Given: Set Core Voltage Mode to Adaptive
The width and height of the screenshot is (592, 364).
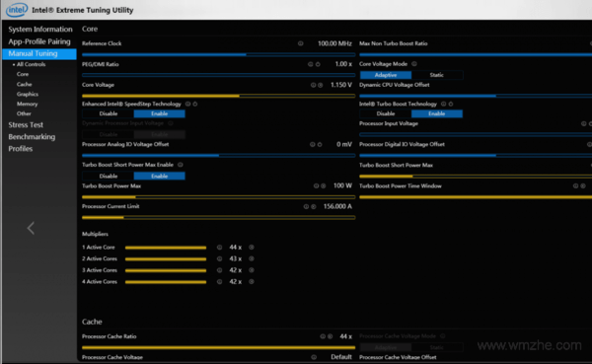Looking at the screenshot, I should (x=386, y=75).
